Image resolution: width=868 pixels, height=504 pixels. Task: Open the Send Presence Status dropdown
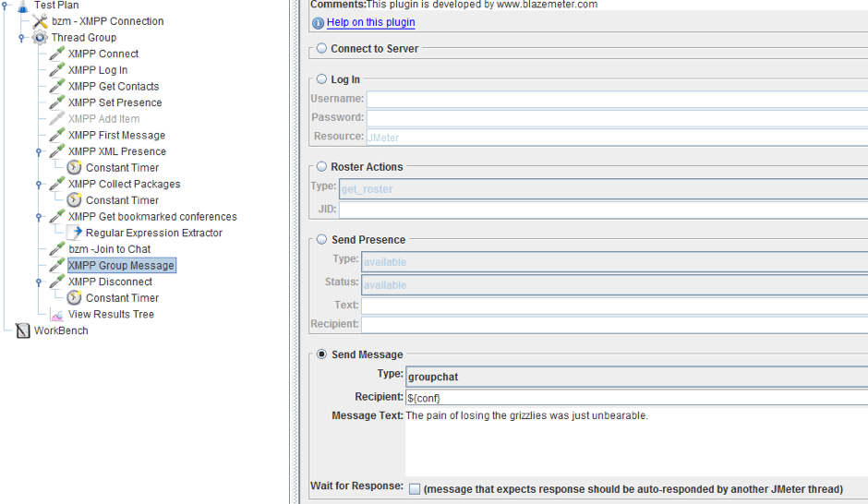614,285
